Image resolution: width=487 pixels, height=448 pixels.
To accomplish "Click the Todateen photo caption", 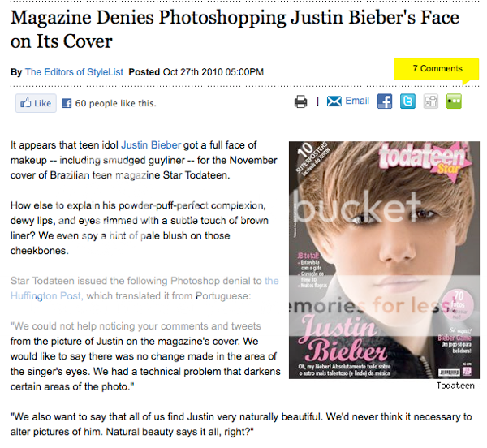I will pos(455,386).
